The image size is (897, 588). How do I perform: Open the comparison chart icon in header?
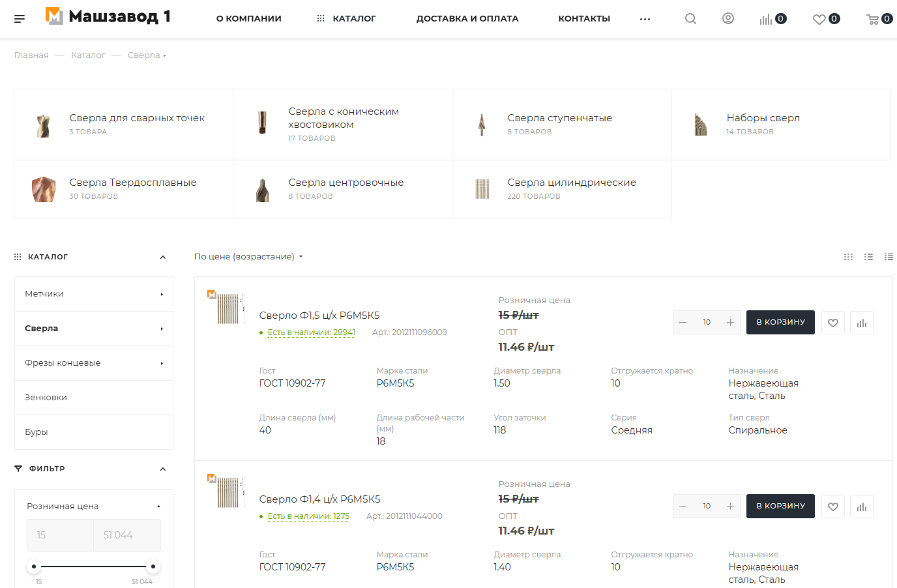tap(766, 20)
